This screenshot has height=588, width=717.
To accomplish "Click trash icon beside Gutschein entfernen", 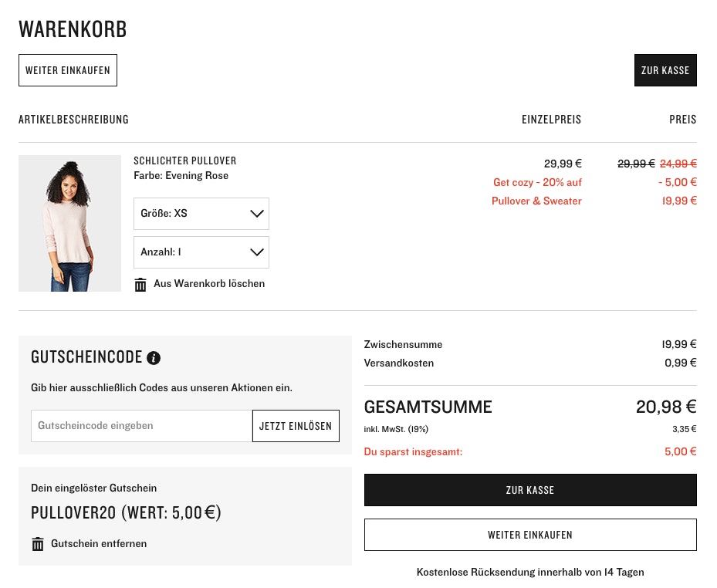I will 38,544.
